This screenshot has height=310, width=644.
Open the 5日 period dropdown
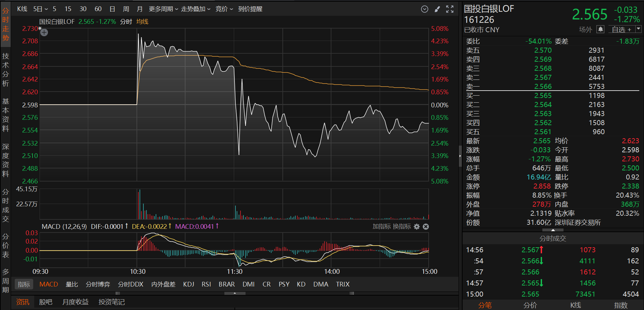point(41,9)
